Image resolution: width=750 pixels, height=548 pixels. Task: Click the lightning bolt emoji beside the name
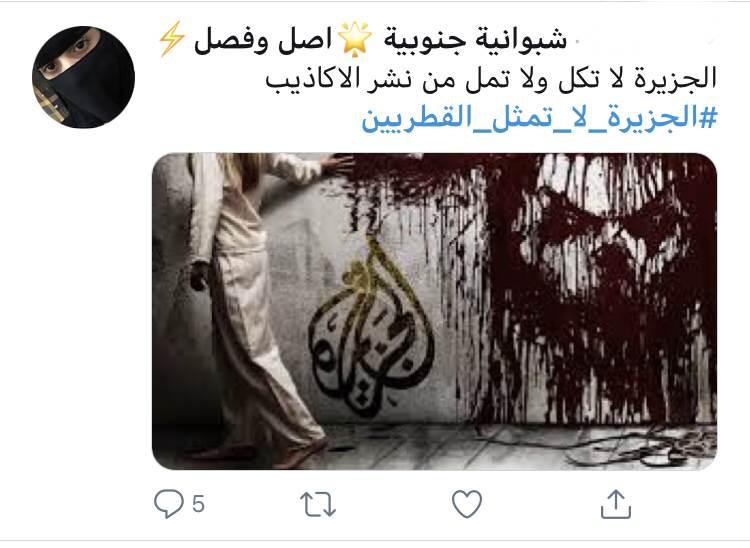click(171, 39)
